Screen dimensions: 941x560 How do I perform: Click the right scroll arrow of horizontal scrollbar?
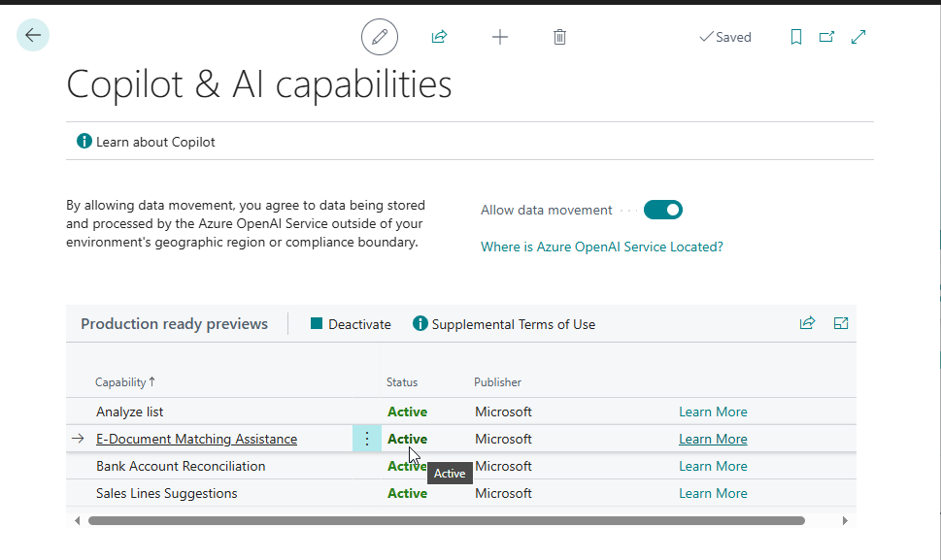845,520
